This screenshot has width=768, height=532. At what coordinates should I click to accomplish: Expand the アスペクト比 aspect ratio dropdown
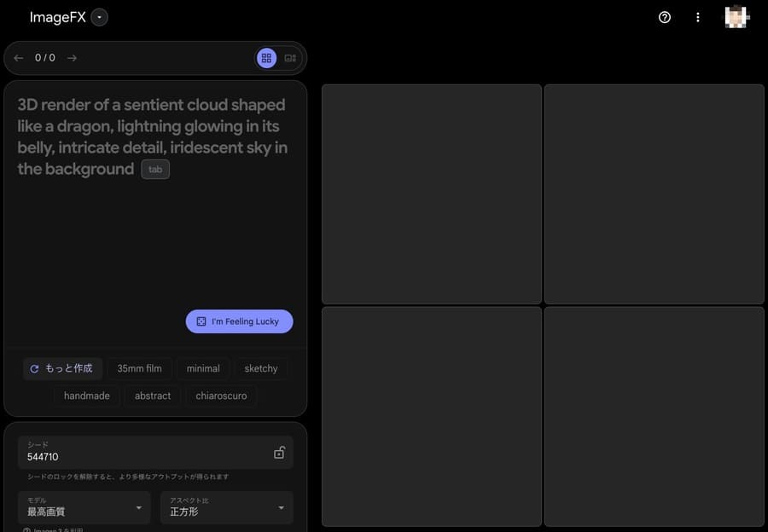pyautogui.click(x=226, y=507)
